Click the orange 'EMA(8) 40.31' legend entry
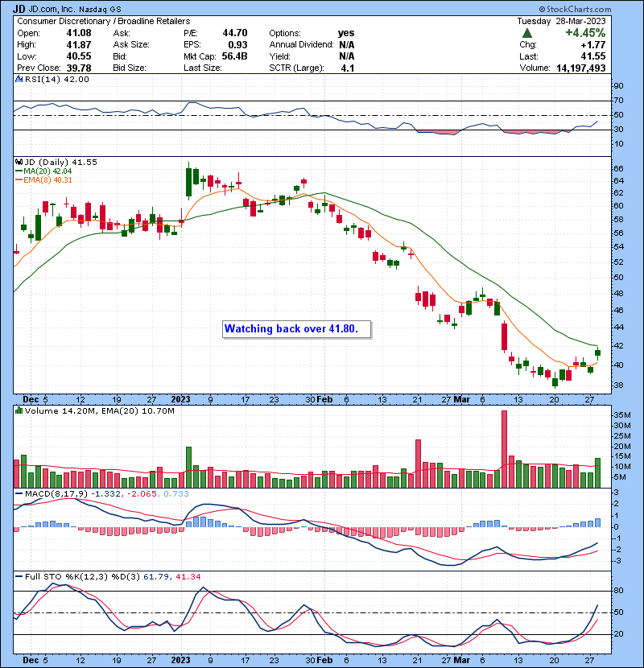The height and width of the screenshot is (668, 644). click(x=43, y=179)
